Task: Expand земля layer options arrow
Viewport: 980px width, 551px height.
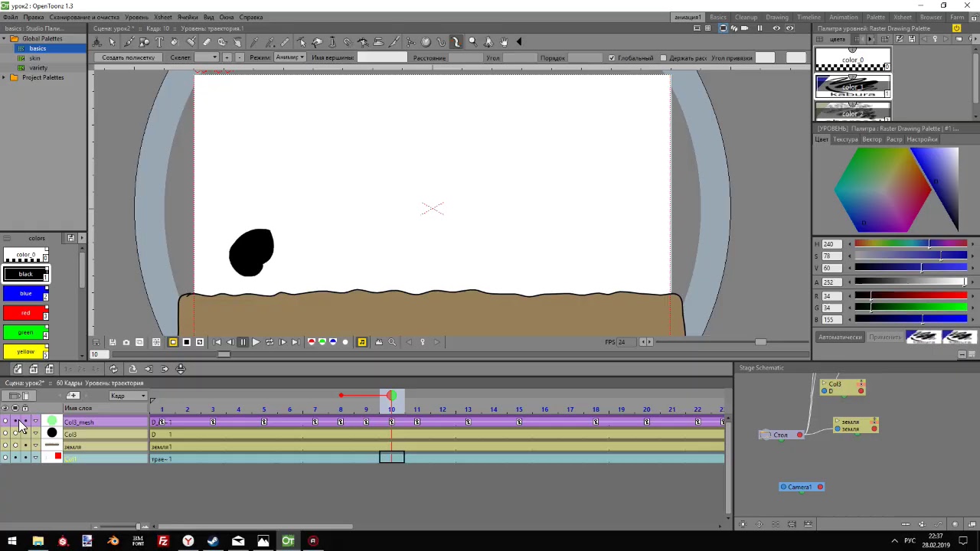Action: [x=35, y=446]
